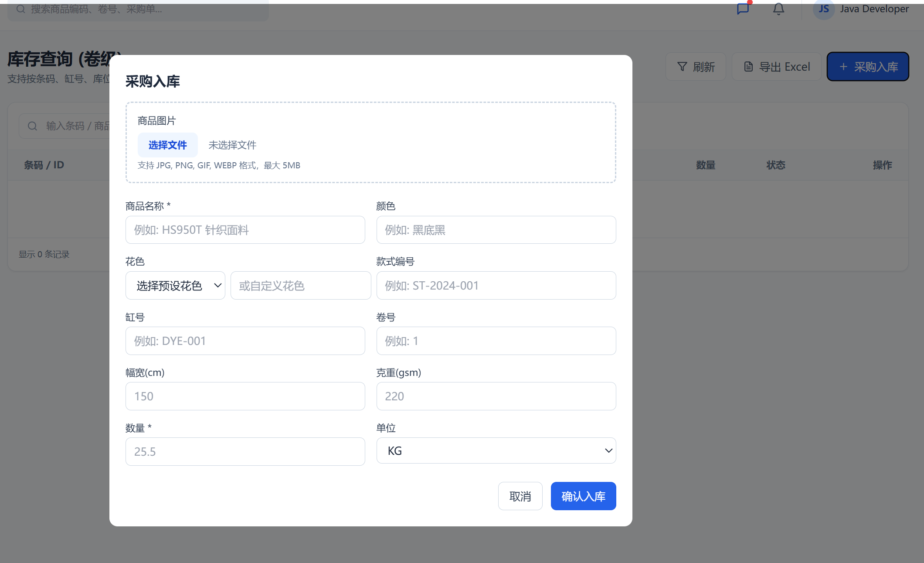Open the notification bell icon
Screen dimensions: 924x563
pos(778,9)
